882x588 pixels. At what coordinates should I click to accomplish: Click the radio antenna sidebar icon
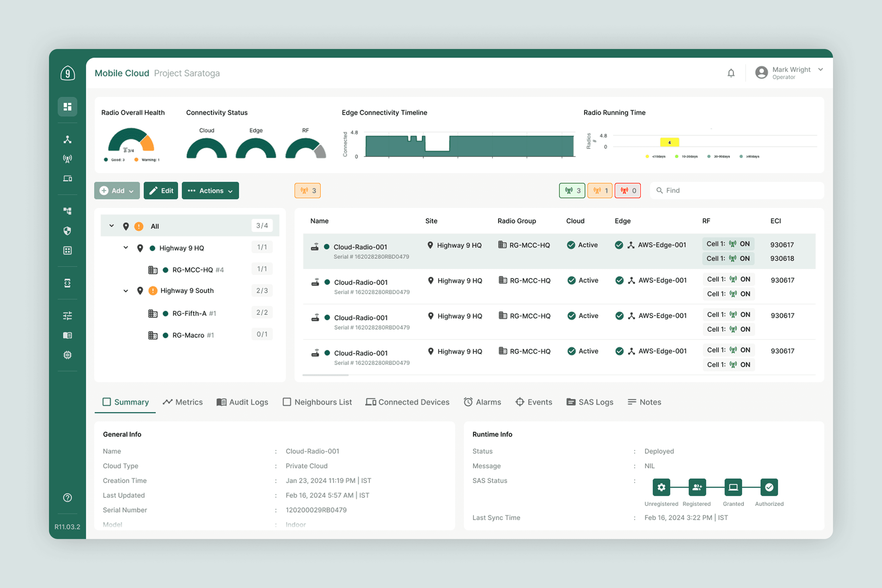tap(68, 159)
